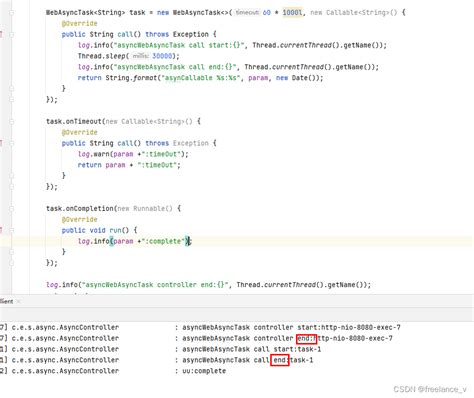Image resolution: width=474 pixels, height=398 pixels.
Task: Click 'new Date()' in the return statement
Action: pyautogui.click(x=297, y=78)
